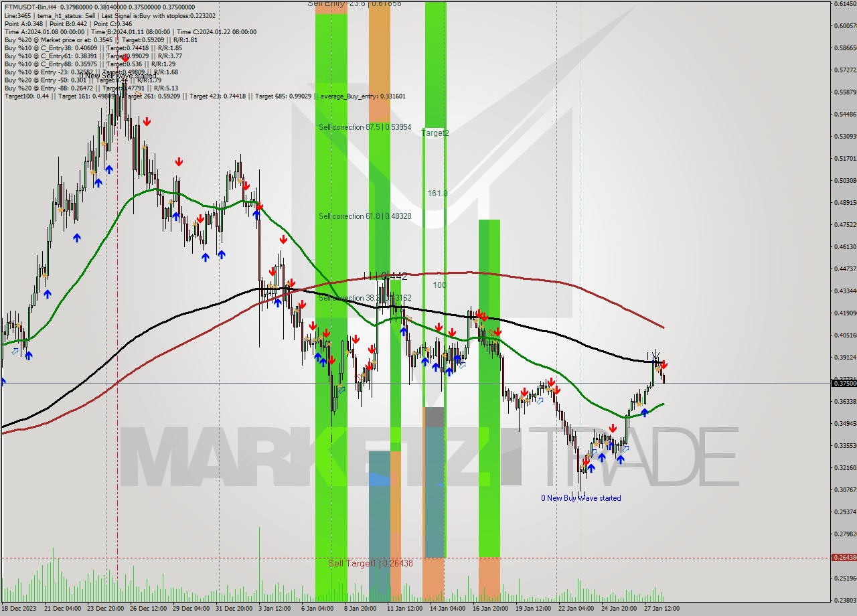Click the 0.23803 price axis label
857x616 pixels.
(844, 599)
